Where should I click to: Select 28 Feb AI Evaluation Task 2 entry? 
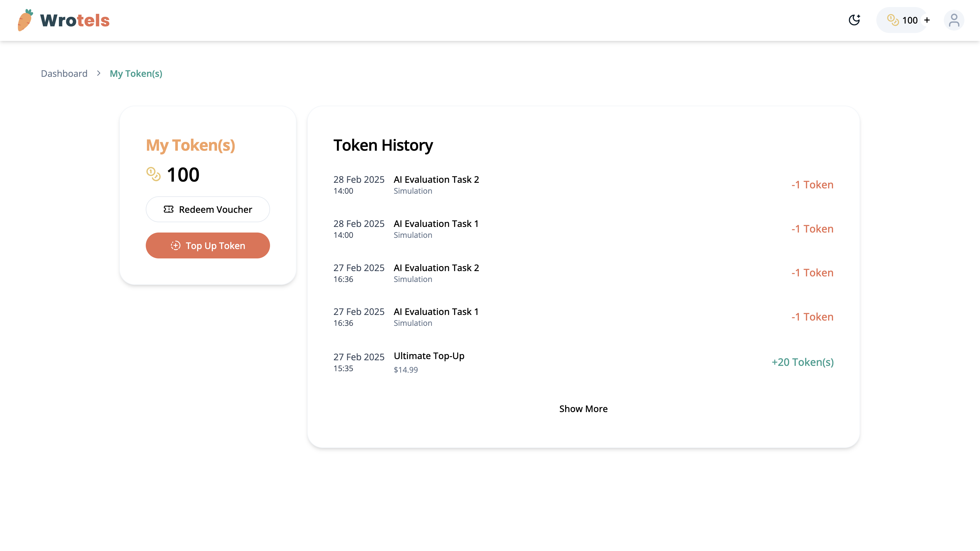coord(436,180)
